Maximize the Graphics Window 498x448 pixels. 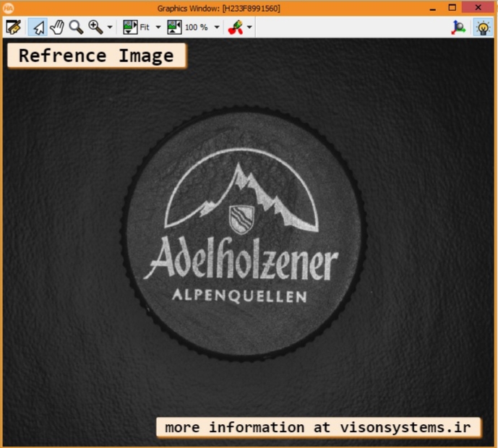452,8
